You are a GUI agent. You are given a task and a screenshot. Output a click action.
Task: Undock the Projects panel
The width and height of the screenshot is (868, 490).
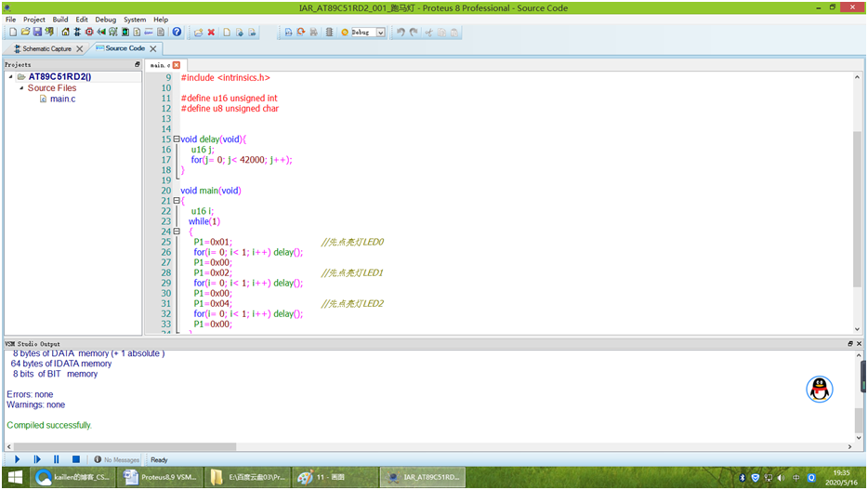coord(138,64)
